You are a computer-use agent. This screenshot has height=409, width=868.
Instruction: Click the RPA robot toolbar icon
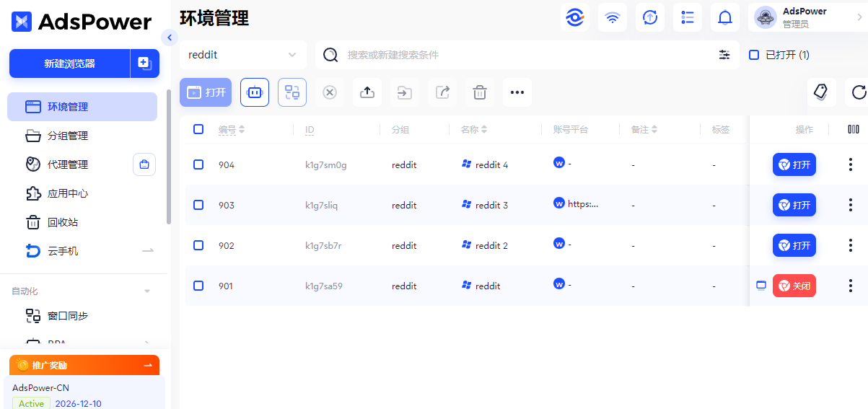click(255, 92)
